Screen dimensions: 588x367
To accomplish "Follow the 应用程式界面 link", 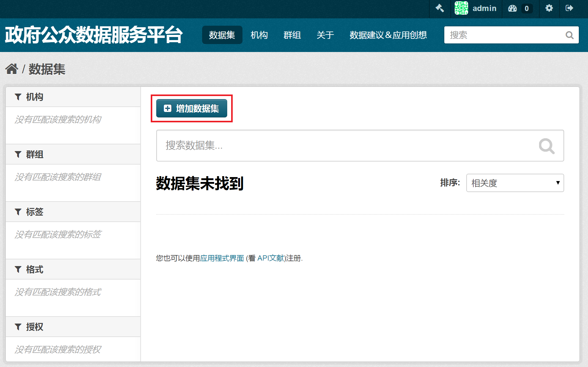I will (x=222, y=258).
